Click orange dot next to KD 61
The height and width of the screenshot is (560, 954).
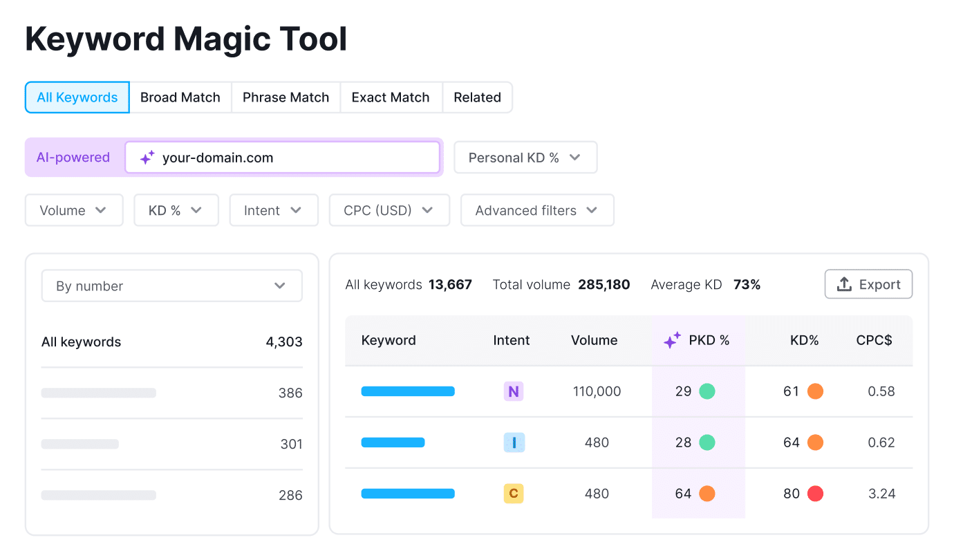(x=815, y=391)
